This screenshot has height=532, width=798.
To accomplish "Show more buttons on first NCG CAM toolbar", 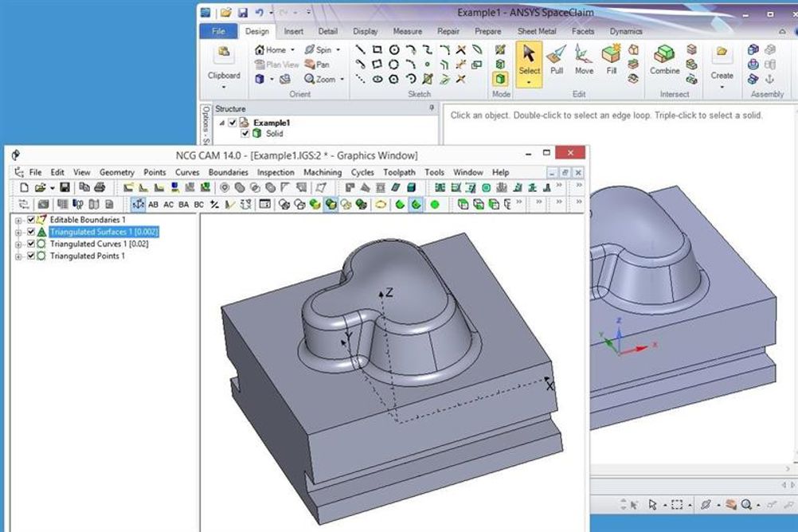I will tap(559, 186).
